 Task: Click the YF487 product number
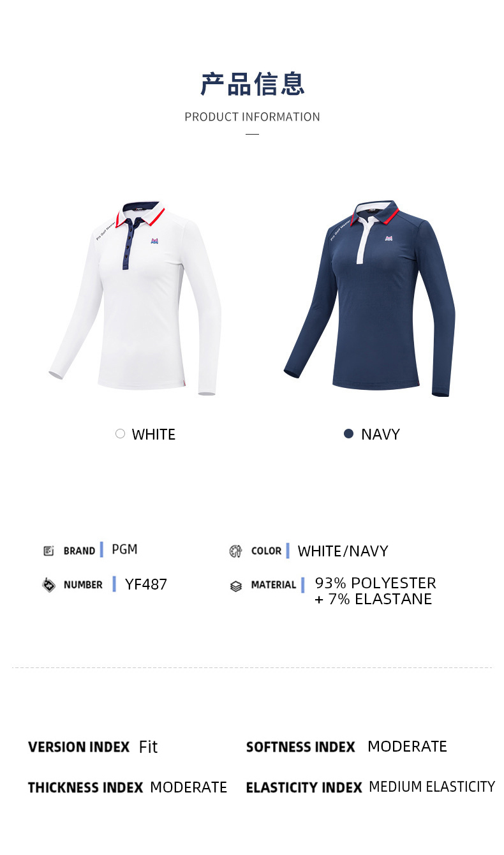pyautogui.click(x=146, y=584)
